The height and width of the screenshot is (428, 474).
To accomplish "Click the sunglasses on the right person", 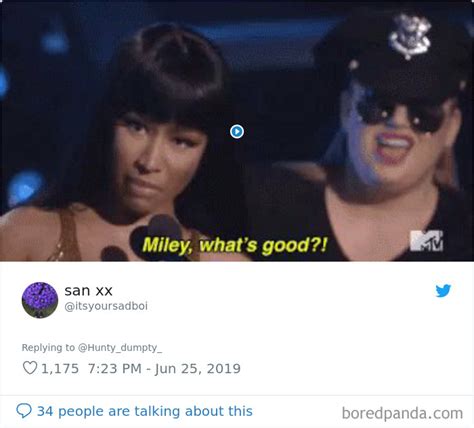I will point(400,112).
